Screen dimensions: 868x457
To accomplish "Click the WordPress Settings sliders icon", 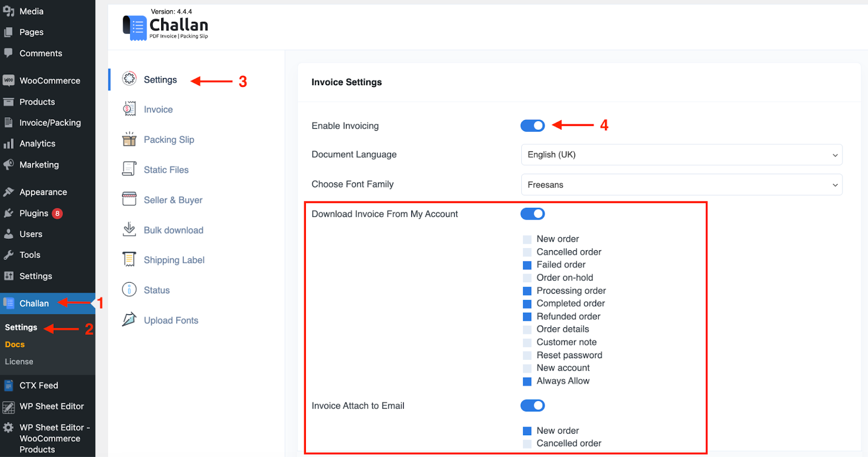I will click(8, 276).
